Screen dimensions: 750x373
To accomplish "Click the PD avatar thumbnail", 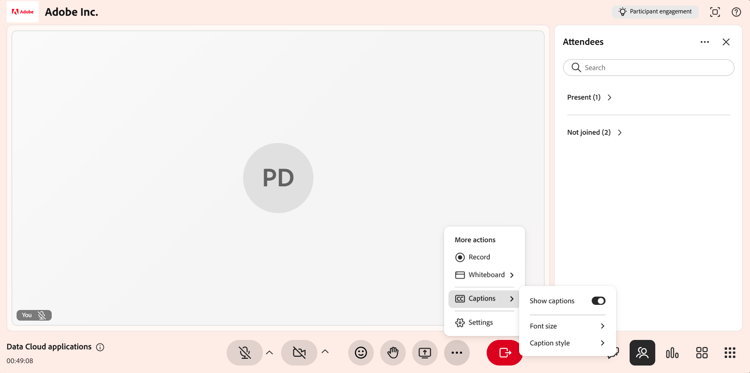I will (278, 178).
